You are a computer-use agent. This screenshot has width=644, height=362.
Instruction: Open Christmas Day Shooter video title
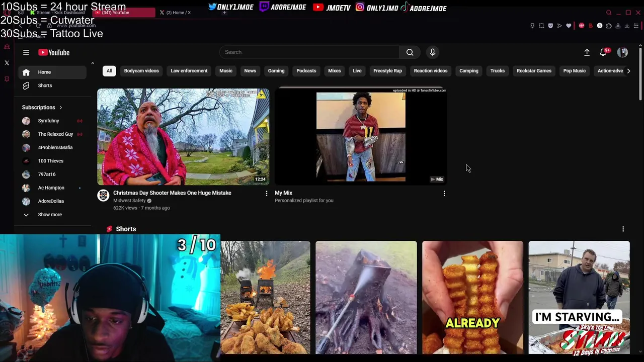point(172,193)
